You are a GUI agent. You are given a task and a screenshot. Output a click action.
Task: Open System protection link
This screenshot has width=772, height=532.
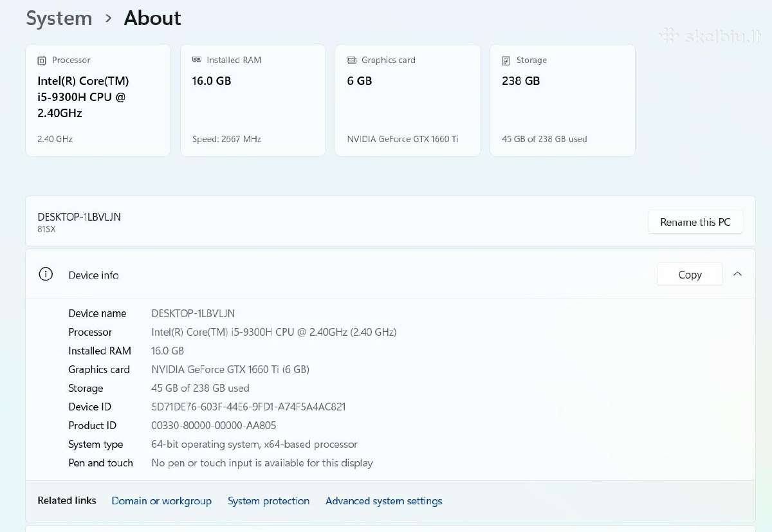(x=268, y=501)
